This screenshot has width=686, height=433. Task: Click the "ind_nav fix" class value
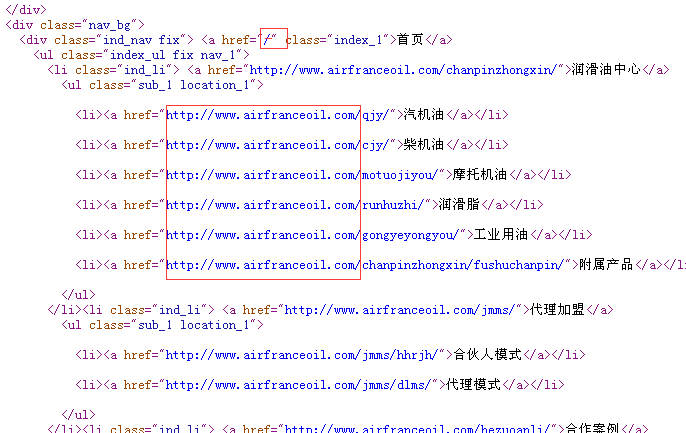click(141, 40)
